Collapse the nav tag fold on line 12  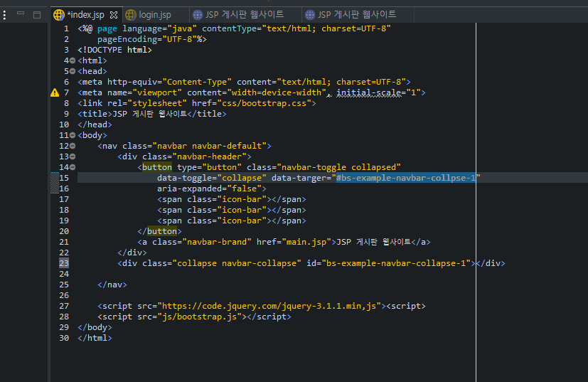click(73, 146)
